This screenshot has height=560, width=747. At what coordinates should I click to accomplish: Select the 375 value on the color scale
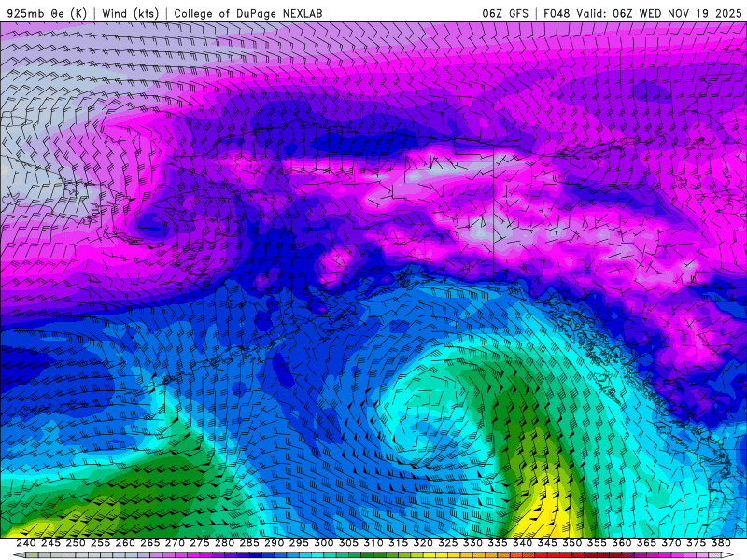pos(696,543)
